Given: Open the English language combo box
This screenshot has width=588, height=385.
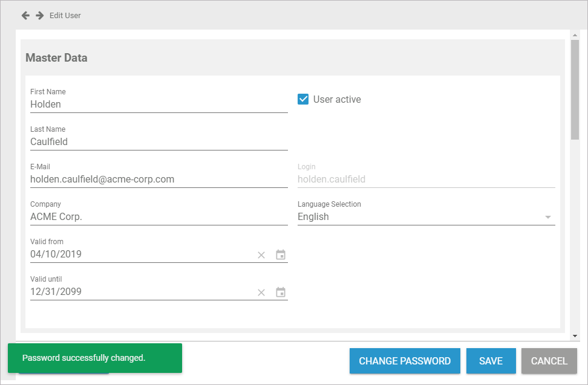Looking at the screenshot, I should pos(417,217).
